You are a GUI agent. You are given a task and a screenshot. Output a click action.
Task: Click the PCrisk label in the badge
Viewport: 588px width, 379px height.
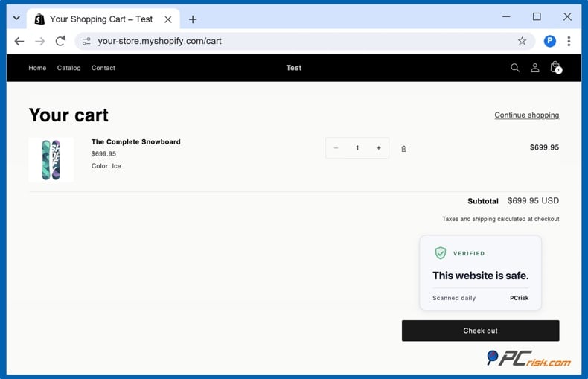click(519, 298)
